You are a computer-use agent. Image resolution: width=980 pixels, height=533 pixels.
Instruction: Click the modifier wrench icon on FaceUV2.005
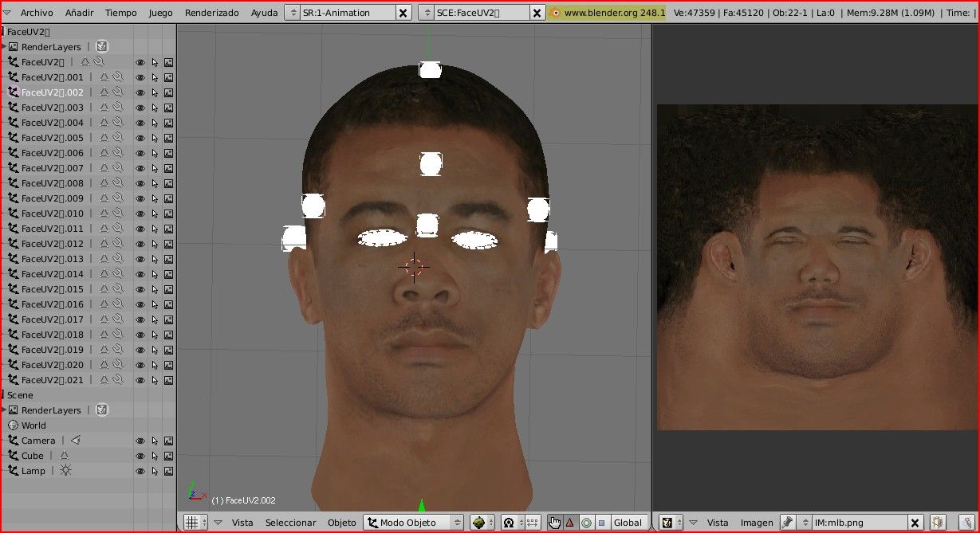tap(117, 138)
